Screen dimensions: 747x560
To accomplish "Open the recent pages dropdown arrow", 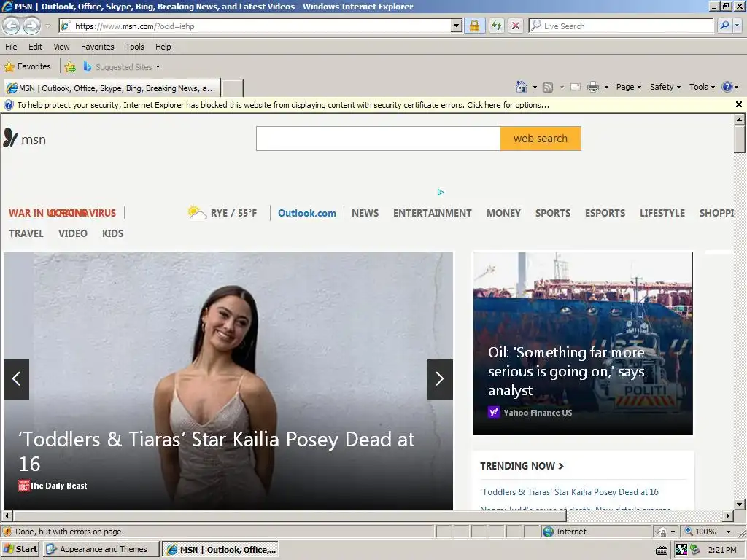I will pyautogui.click(x=47, y=26).
